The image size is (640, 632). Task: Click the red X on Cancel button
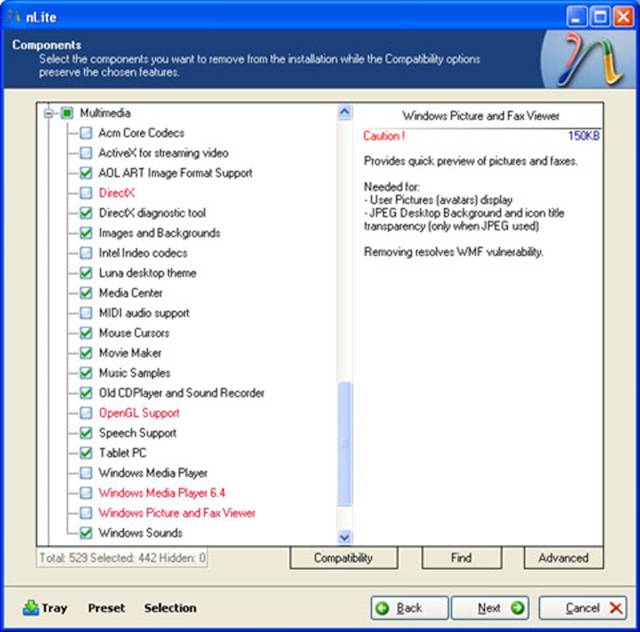[x=615, y=608]
